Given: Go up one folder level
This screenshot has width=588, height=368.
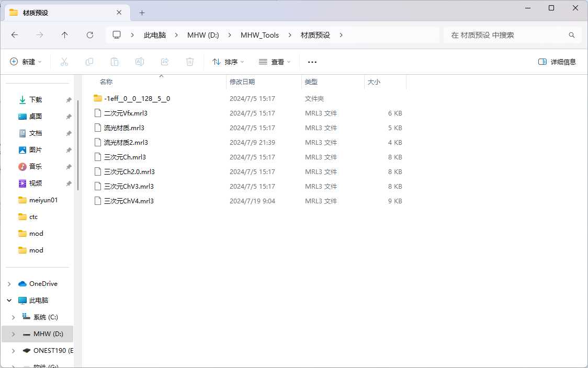Looking at the screenshot, I should (65, 35).
